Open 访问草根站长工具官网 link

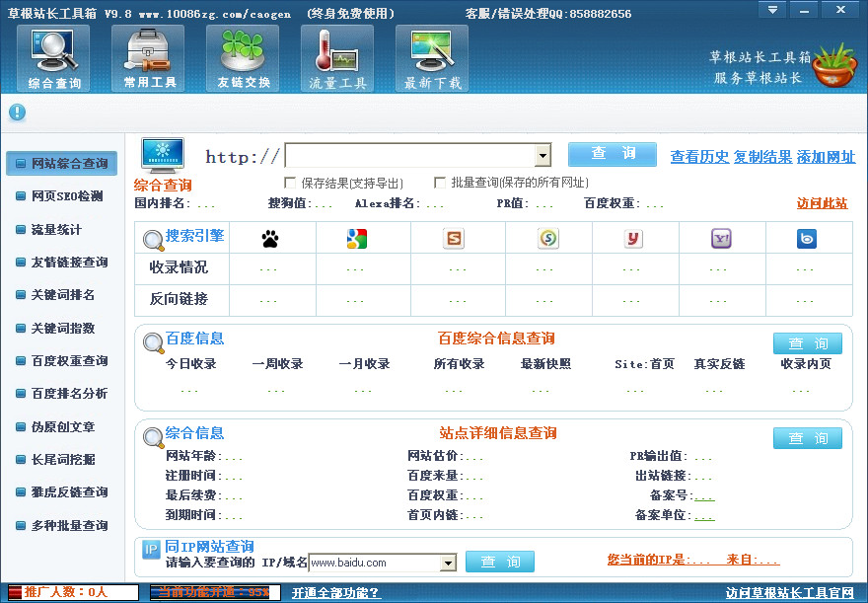(790, 593)
